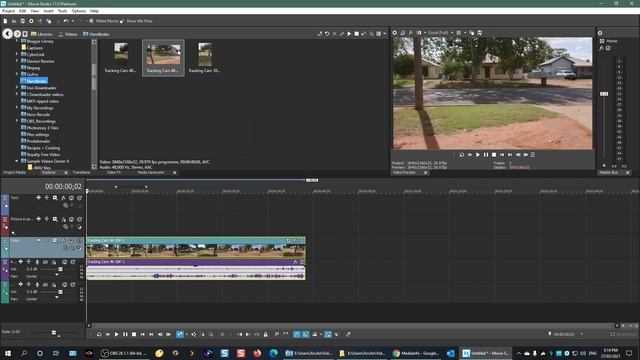This screenshot has width=640, height=360.
Task: Open the Options menu
Action: tap(78, 11)
